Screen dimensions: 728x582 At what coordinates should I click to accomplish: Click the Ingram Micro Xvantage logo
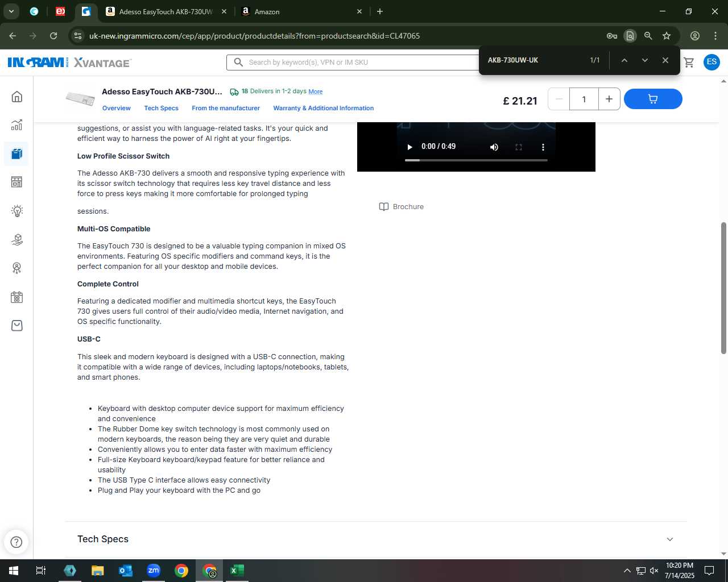tap(69, 62)
